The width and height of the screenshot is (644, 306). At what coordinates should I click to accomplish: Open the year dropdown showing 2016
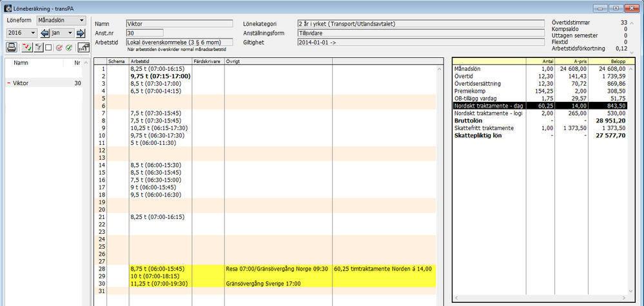pyautogui.click(x=21, y=33)
